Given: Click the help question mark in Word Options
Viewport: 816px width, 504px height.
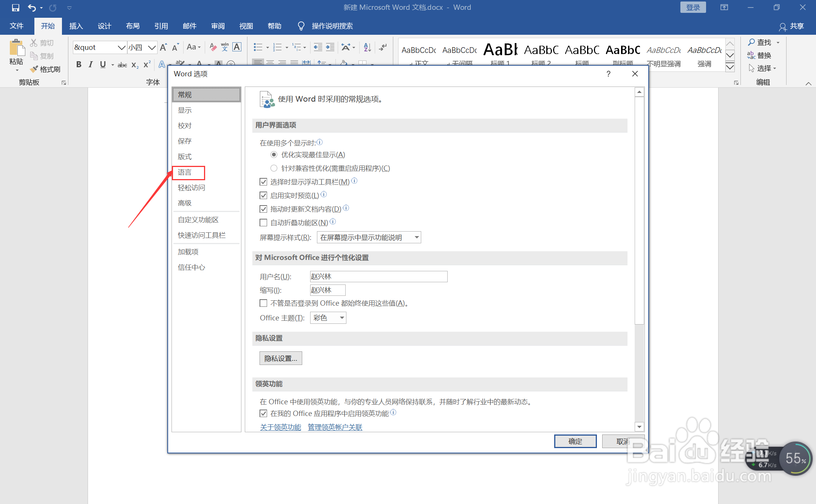Looking at the screenshot, I should pos(608,74).
